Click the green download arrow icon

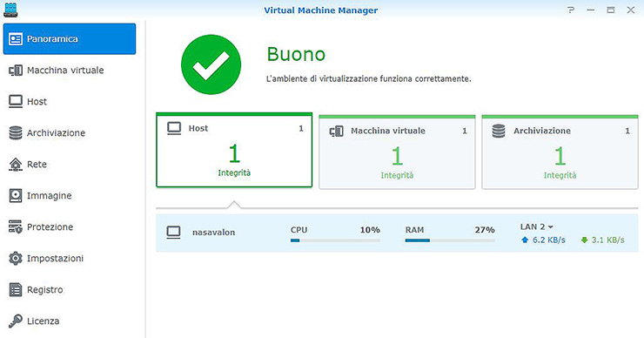tap(584, 240)
